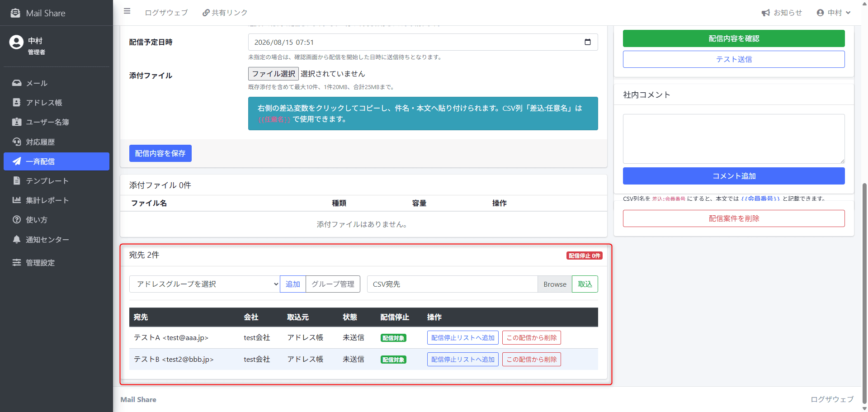Screen dimensions: 868x412
Task: Click the 配信停止 0件 red badge
Action: click(585, 256)
